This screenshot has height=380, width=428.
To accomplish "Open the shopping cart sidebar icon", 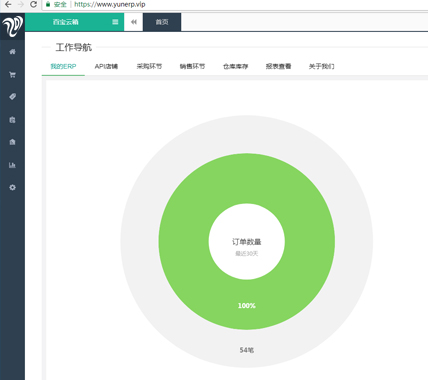I will 12,74.
